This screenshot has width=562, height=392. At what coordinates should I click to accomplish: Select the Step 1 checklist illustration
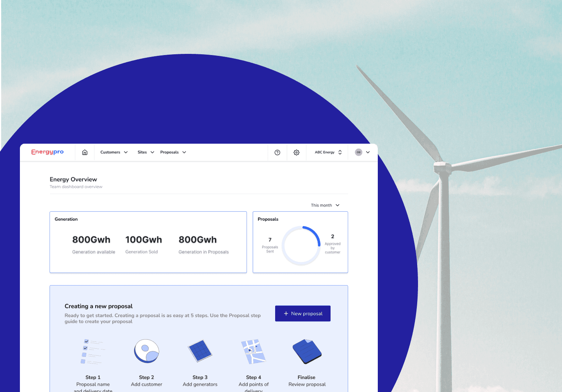pyautogui.click(x=93, y=351)
